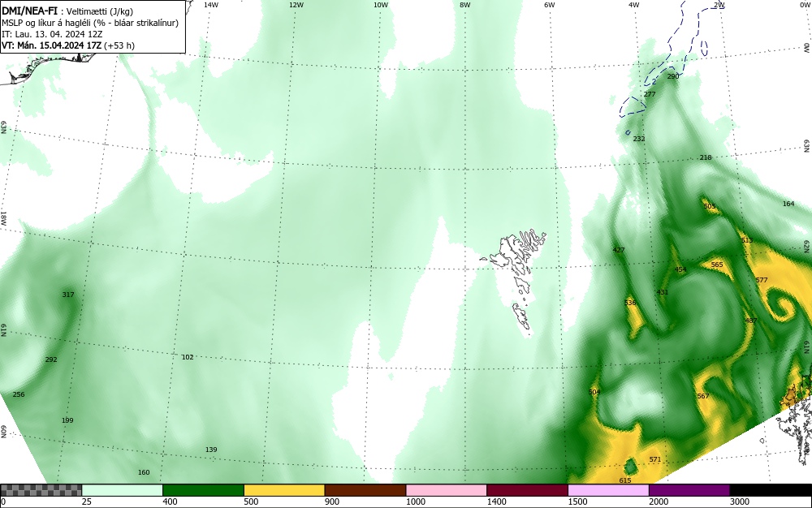Click the '12W' longitude label
Image resolution: width=812 pixels, height=508 pixels.
(x=296, y=5)
